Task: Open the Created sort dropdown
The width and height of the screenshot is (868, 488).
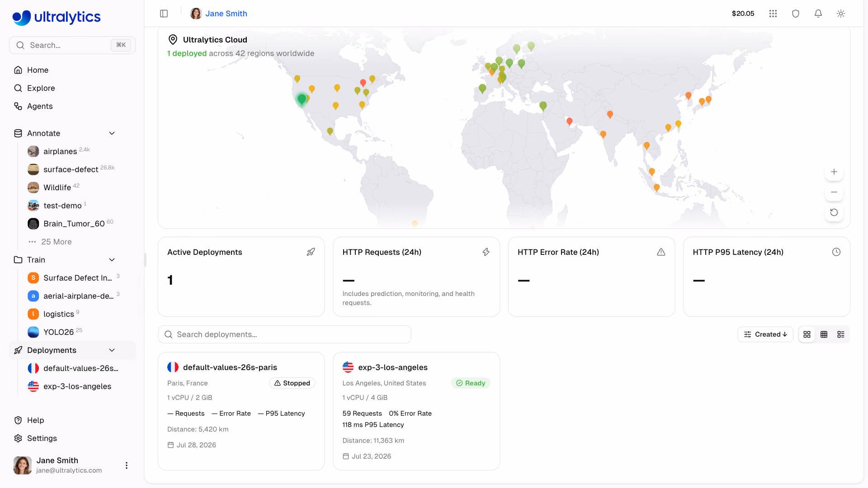Action: click(765, 334)
